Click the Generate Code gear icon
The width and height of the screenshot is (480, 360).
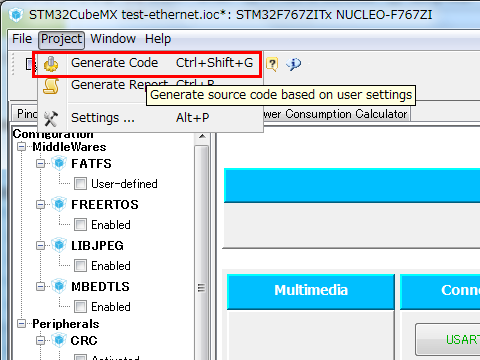click(x=51, y=64)
